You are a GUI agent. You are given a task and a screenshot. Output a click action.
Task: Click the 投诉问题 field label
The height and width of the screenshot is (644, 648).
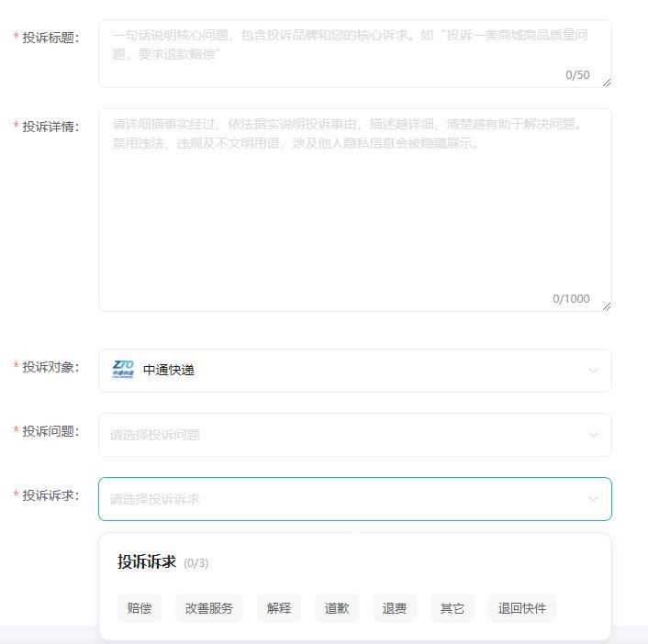(50, 431)
